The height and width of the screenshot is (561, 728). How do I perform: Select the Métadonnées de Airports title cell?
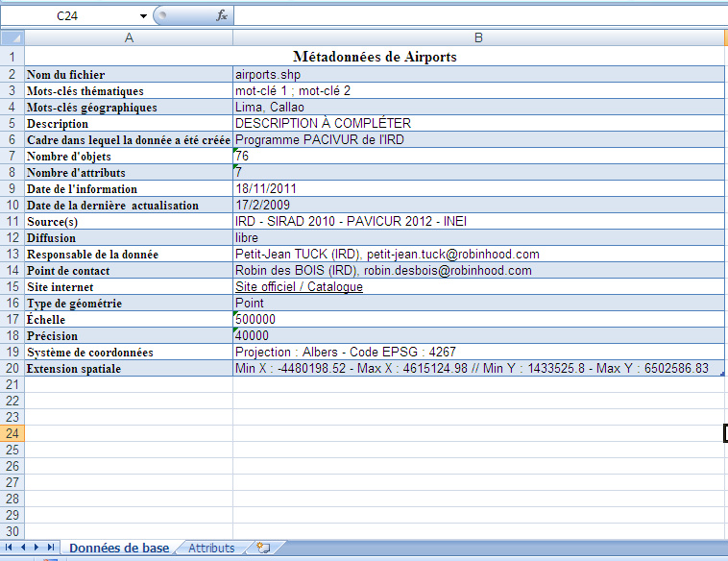point(375,57)
